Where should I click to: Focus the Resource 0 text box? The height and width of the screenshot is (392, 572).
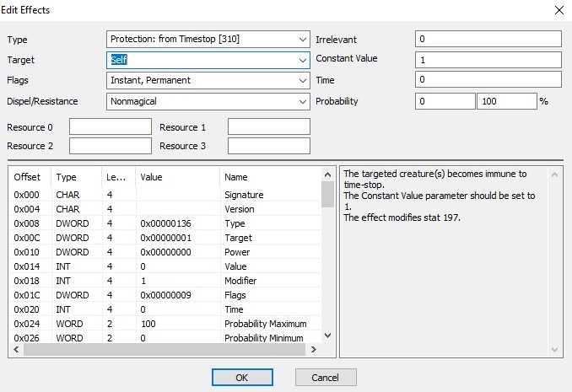coord(110,127)
